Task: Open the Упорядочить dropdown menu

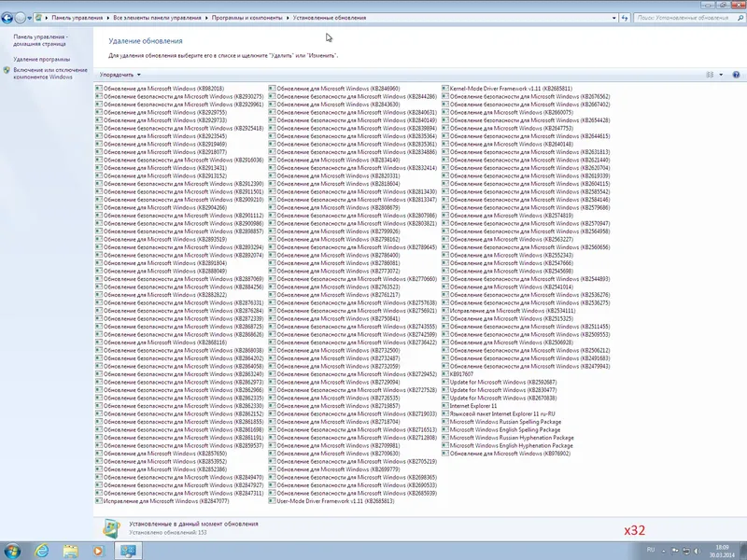Action: pyautogui.click(x=120, y=75)
